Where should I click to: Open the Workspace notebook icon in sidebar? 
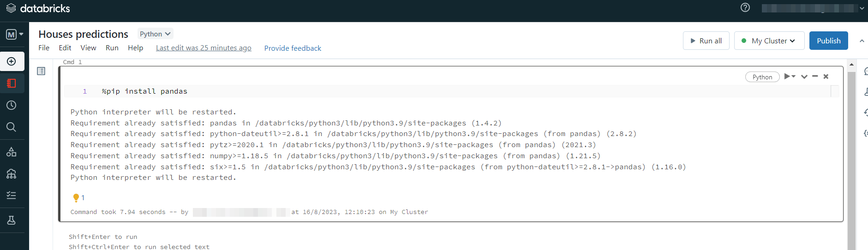(x=12, y=83)
